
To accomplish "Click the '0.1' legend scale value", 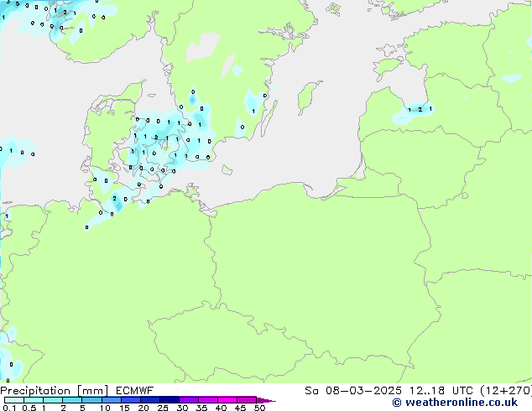I will pos(9,408).
